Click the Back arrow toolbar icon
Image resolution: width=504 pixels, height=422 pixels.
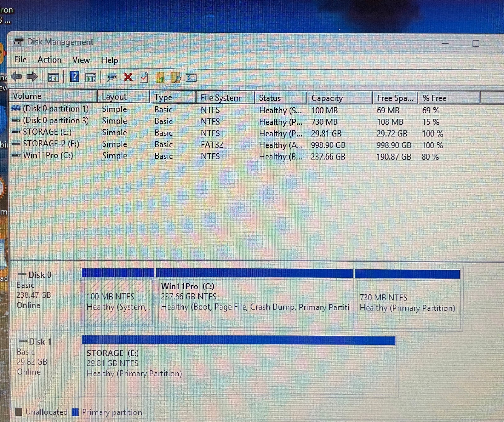coord(16,77)
